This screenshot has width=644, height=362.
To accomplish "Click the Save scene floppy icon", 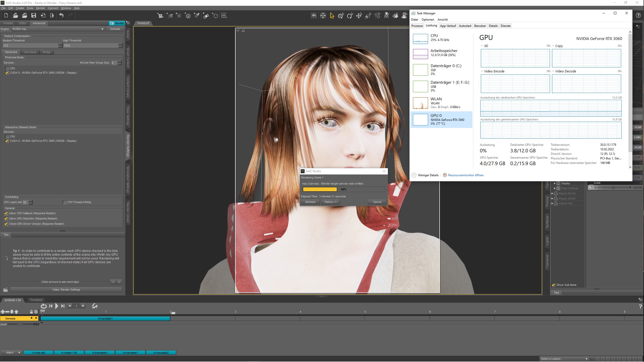I will pyautogui.click(x=33, y=16).
